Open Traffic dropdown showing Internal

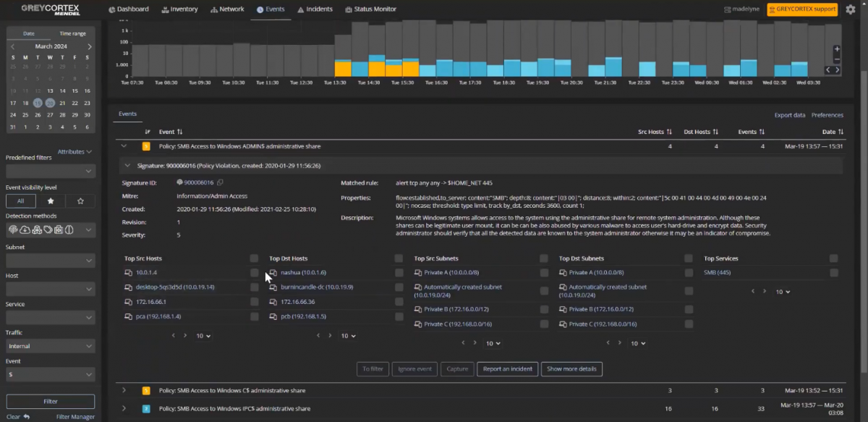[x=51, y=346]
